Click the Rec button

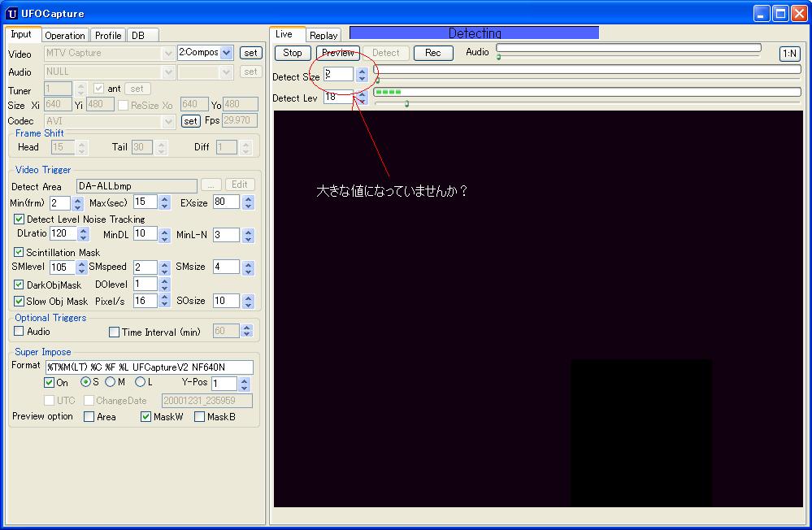[432, 53]
